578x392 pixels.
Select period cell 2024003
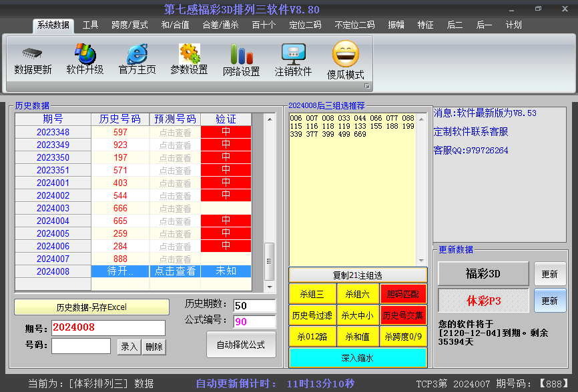click(53, 208)
